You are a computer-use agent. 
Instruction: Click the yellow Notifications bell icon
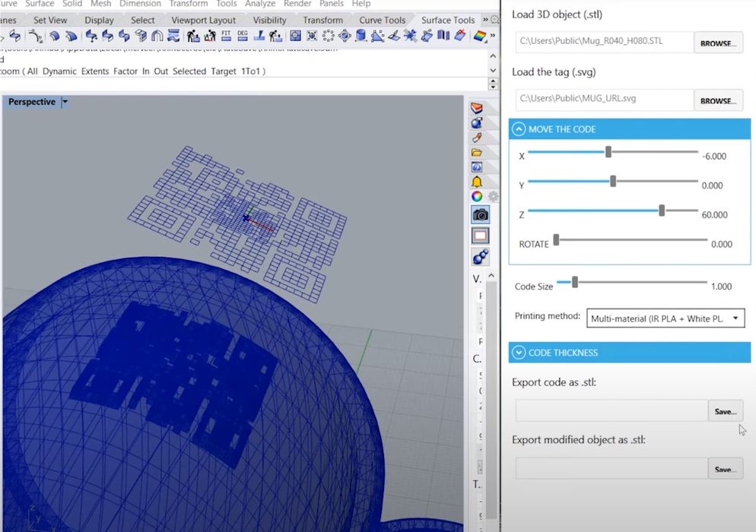tap(477, 182)
